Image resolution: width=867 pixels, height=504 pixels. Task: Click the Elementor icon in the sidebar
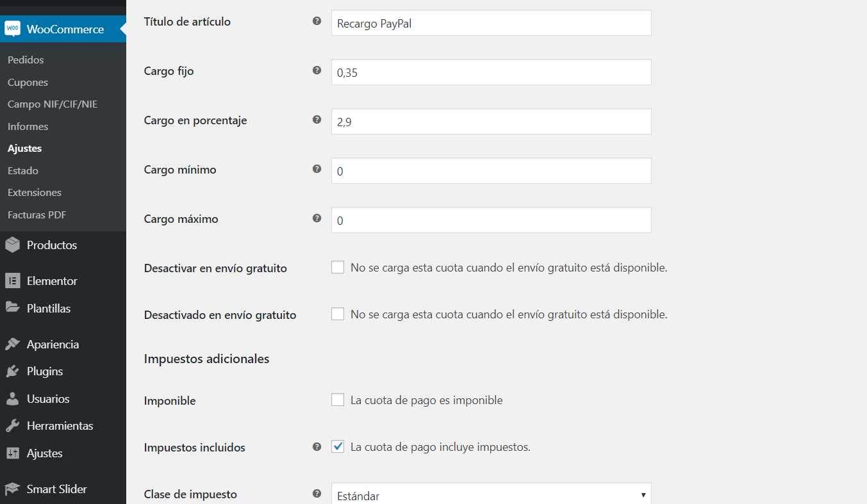tap(12, 281)
